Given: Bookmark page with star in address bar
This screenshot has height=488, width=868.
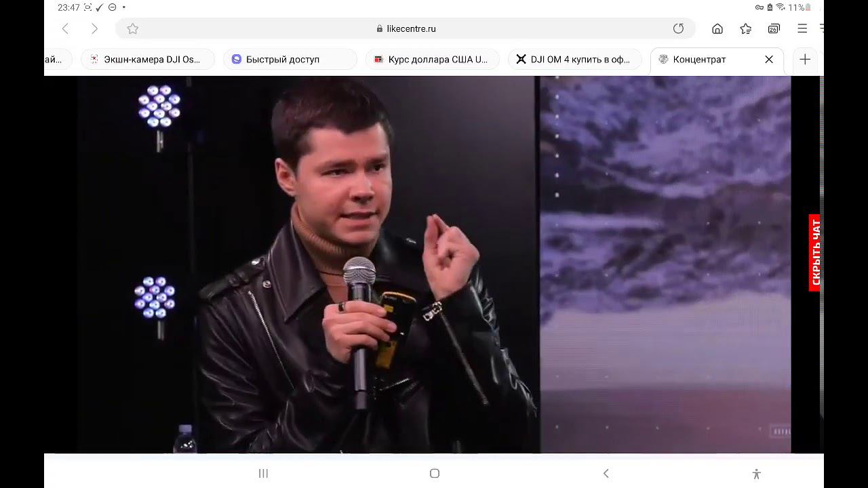Looking at the screenshot, I should pyautogui.click(x=133, y=28).
